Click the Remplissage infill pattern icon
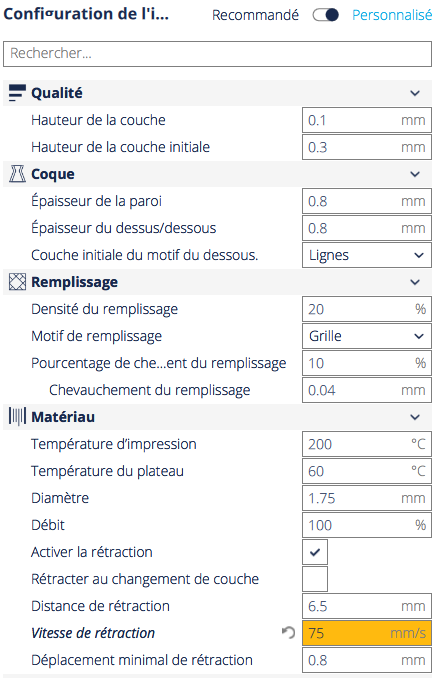The width and height of the screenshot is (433, 678). (17, 282)
